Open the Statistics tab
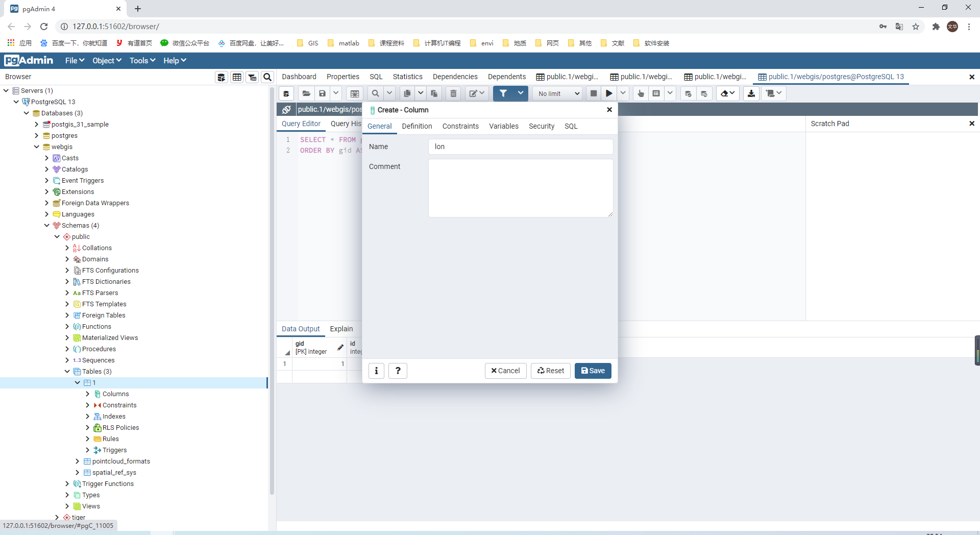The image size is (980, 535). [x=407, y=77]
